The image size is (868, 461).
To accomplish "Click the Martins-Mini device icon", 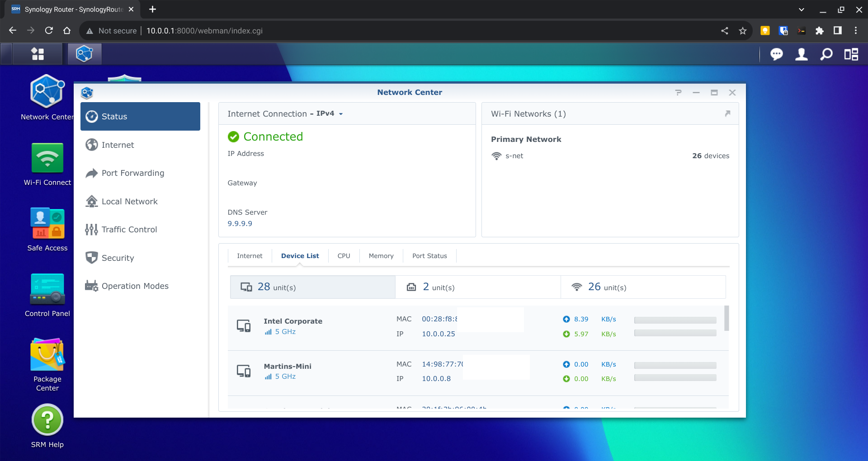I will point(244,371).
